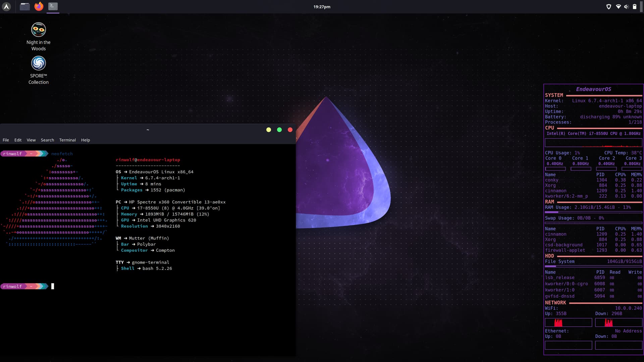This screenshot has width=644, height=362.
Task: Click the WiFi Up traffic graph in conky
Action: pos(569,322)
